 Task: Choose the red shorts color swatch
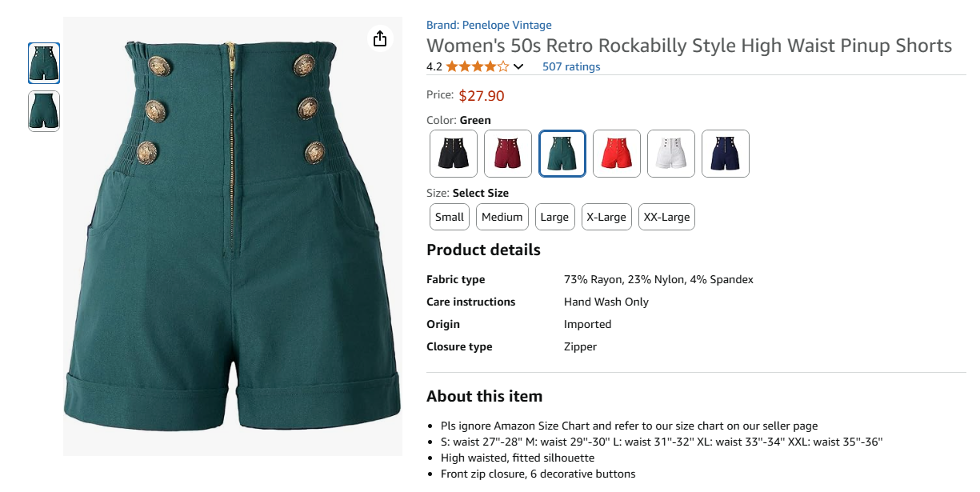(617, 154)
